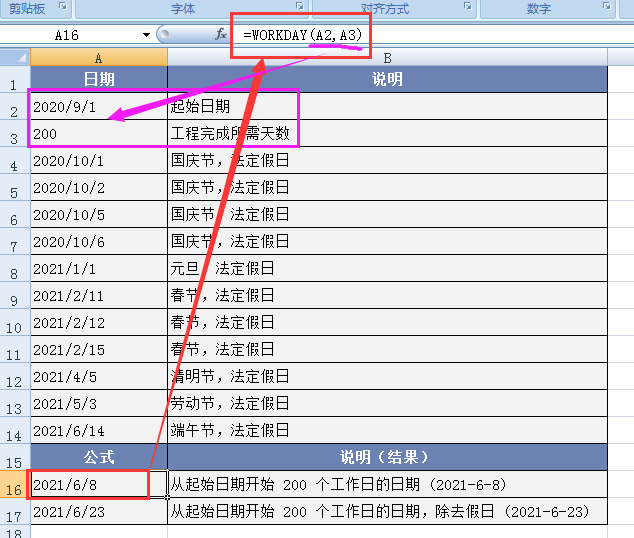Select result cell 2021/6/8
634x538 pixels.
point(99,485)
